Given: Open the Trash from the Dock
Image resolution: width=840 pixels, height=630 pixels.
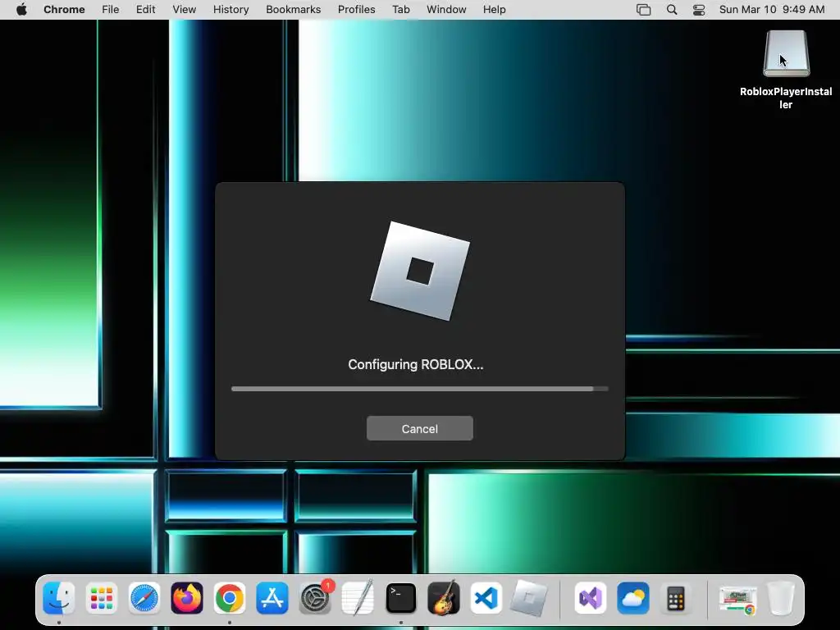Looking at the screenshot, I should click(781, 598).
